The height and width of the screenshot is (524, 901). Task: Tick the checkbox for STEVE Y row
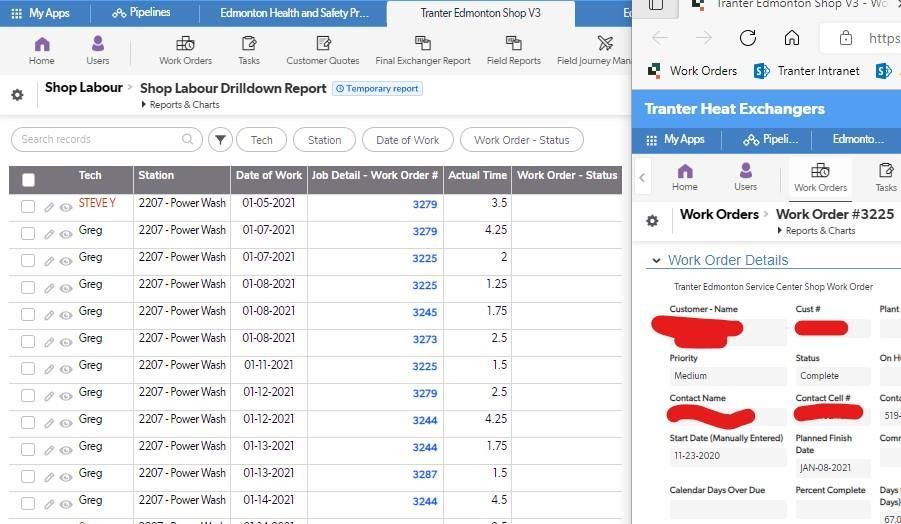[x=28, y=206]
